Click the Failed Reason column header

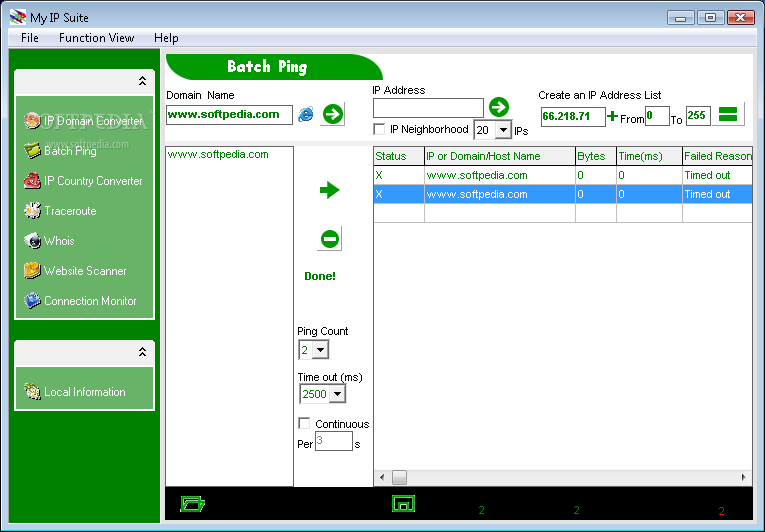(717, 156)
